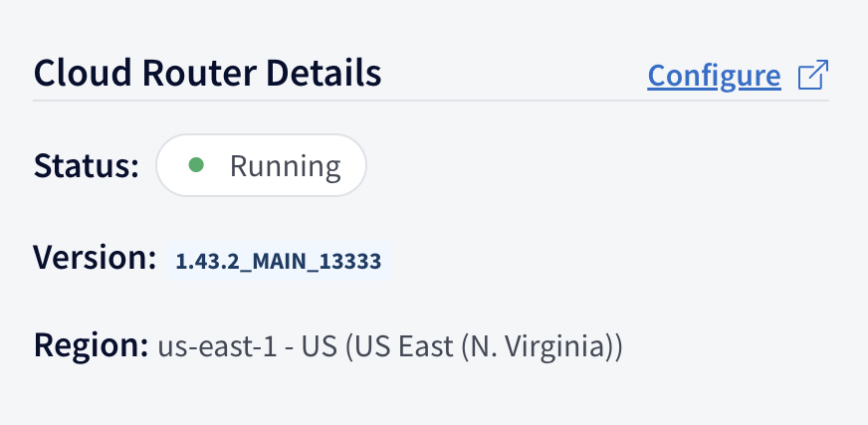Click the external link icon beside Configure

(813, 75)
